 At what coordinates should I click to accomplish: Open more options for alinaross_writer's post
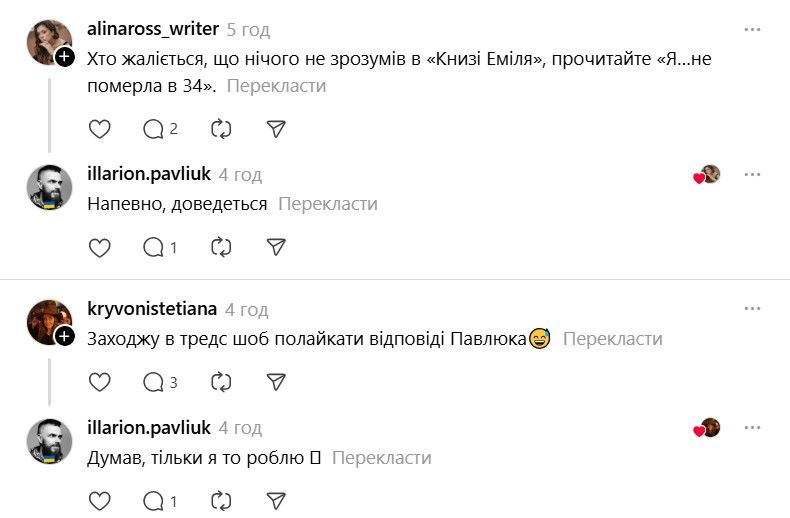[x=752, y=30]
